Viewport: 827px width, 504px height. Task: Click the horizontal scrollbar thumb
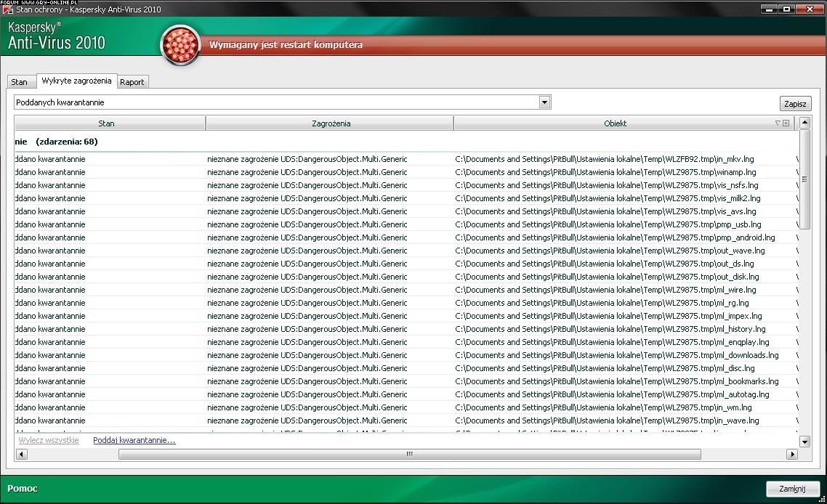click(x=410, y=454)
